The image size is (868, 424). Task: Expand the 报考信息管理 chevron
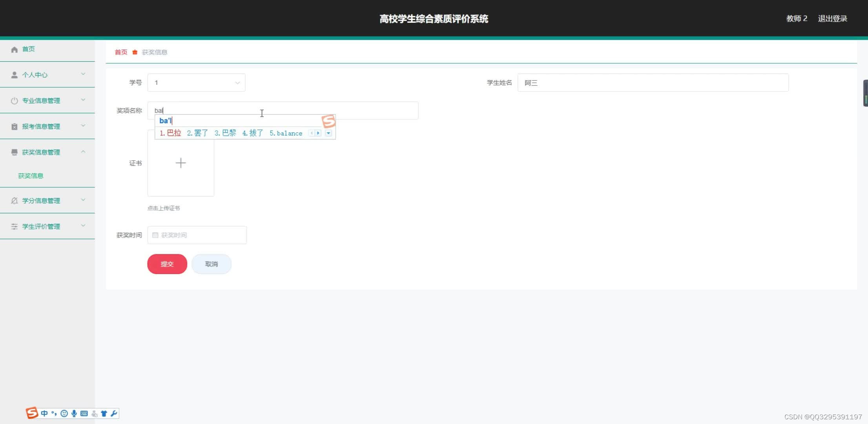[x=83, y=126]
